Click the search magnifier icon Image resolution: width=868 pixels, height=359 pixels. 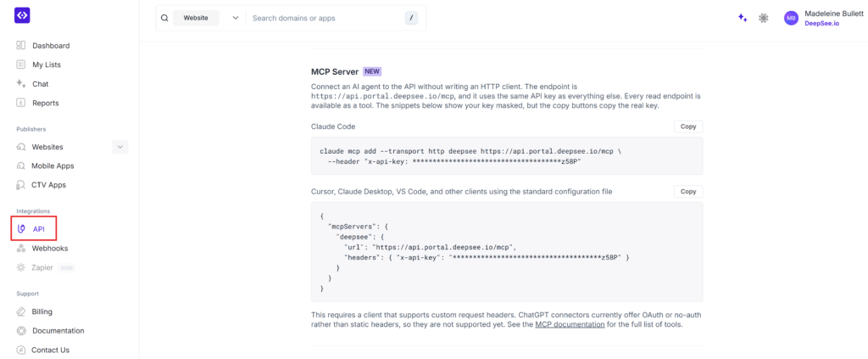tap(164, 18)
